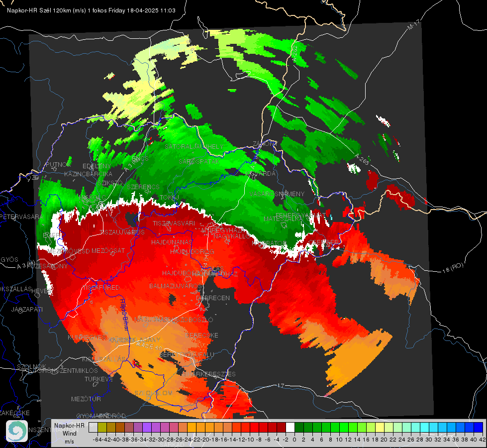The width and height of the screenshot is (487, 448).
Task: Click the JÁSZAPÁTI label
Action: coord(27,309)
